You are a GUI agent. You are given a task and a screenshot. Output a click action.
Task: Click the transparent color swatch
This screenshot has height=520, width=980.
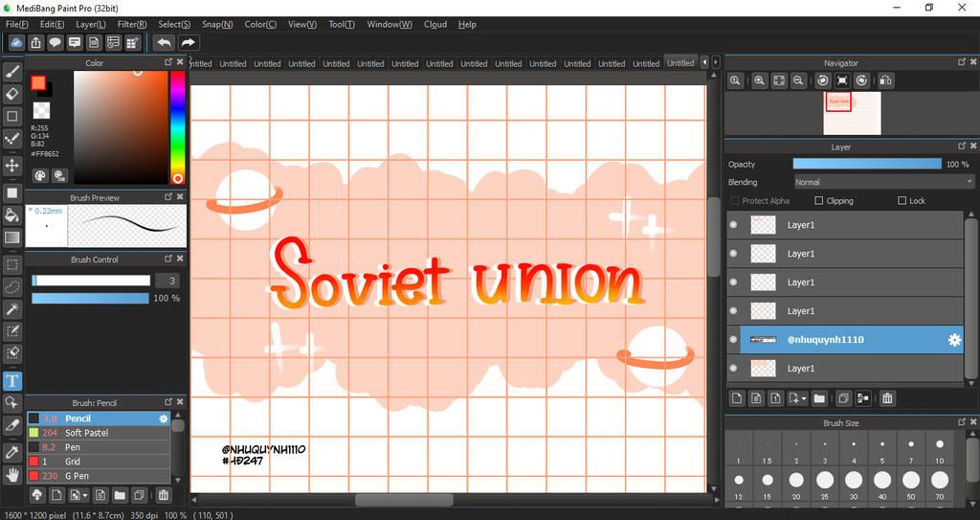click(41, 110)
